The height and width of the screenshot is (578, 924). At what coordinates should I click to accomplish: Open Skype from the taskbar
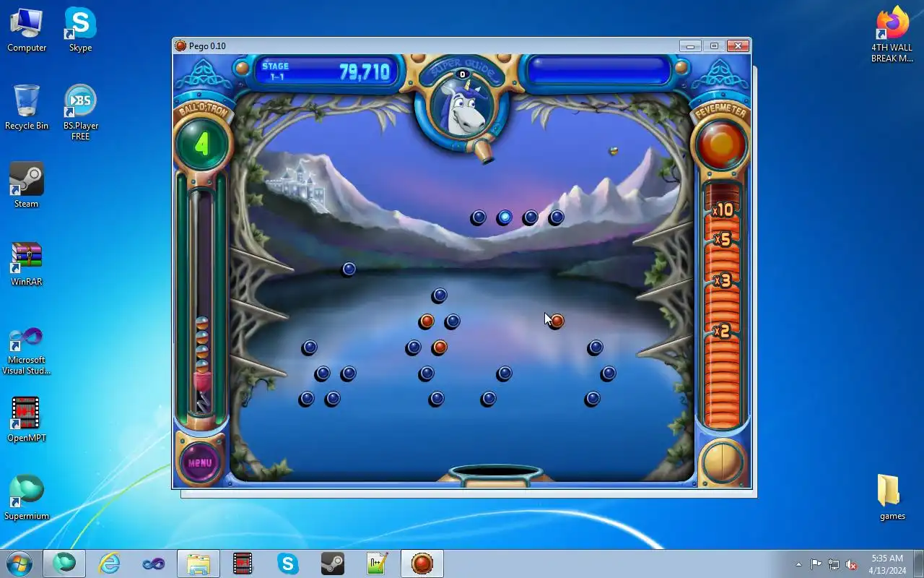pos(288,564)
